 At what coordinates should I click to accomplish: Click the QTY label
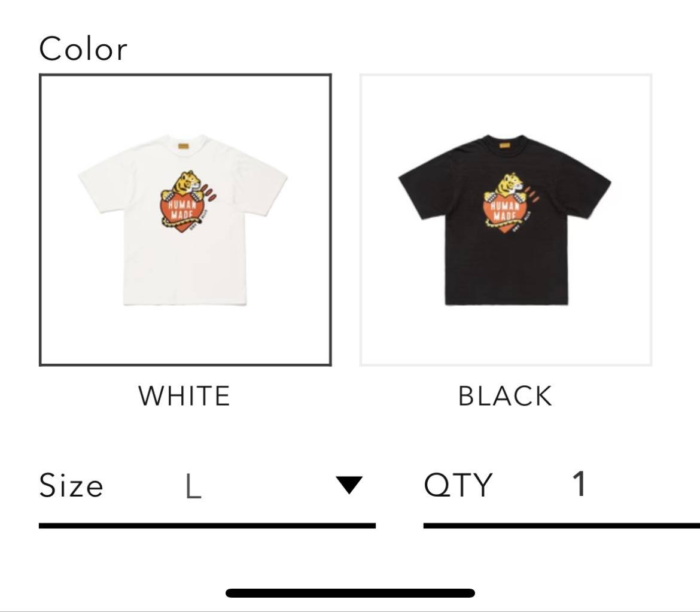tap(458, 485)
